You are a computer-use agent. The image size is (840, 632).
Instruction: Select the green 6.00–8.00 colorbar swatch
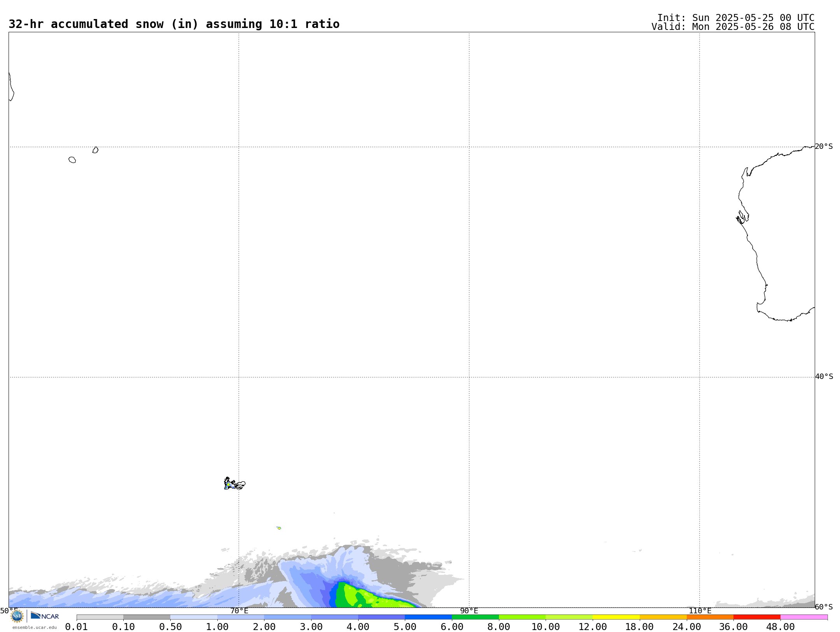coord(475,617)
